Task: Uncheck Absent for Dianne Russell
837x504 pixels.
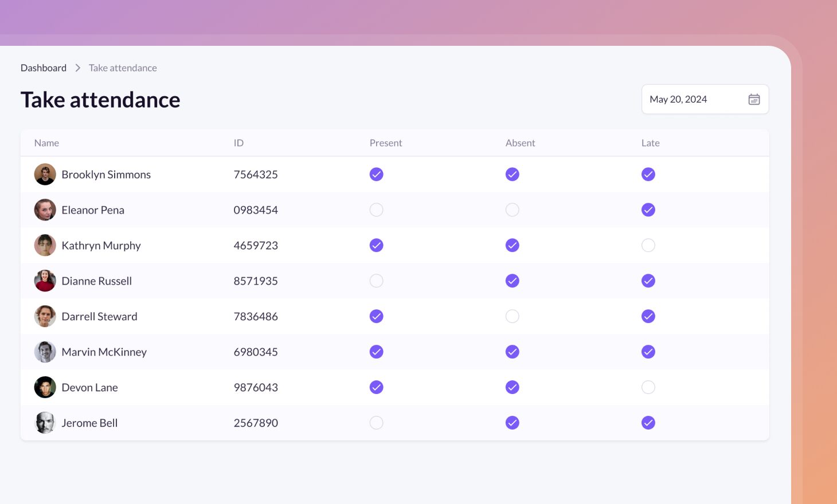Action: pyautogui.click(x=512, y=281)
